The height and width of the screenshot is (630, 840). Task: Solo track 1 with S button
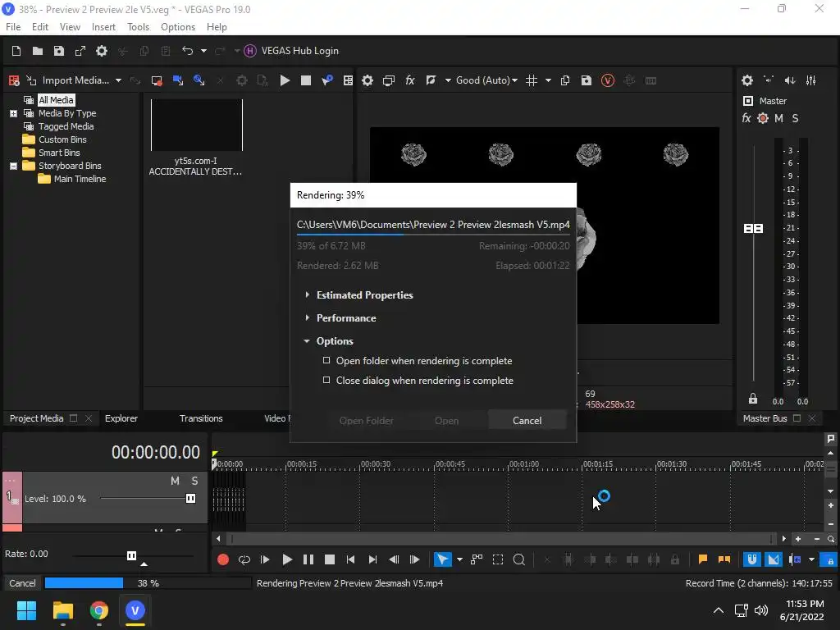pyautogui.click(x=195, y=481)
